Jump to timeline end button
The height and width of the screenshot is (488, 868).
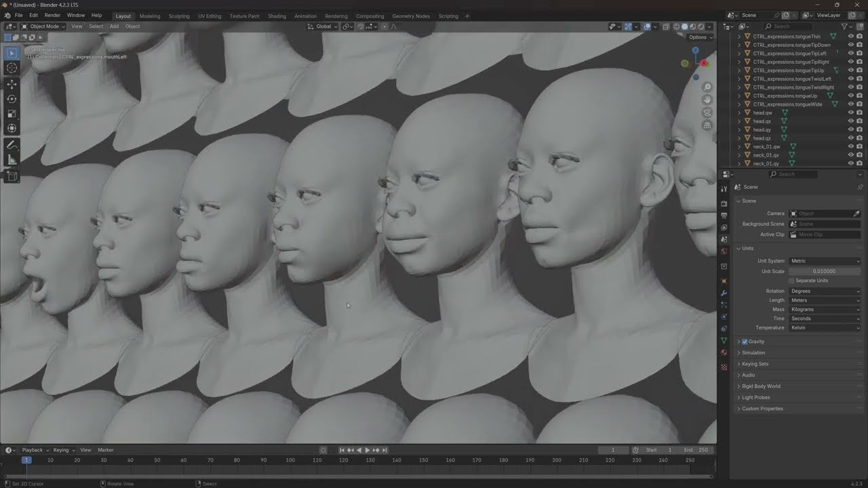pyautogui.click(x=384, y=450)
